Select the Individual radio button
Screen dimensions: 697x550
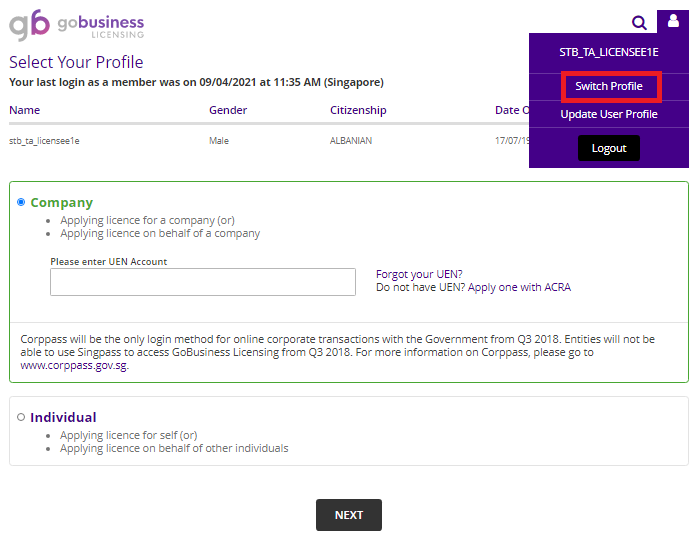click(21, 417)
